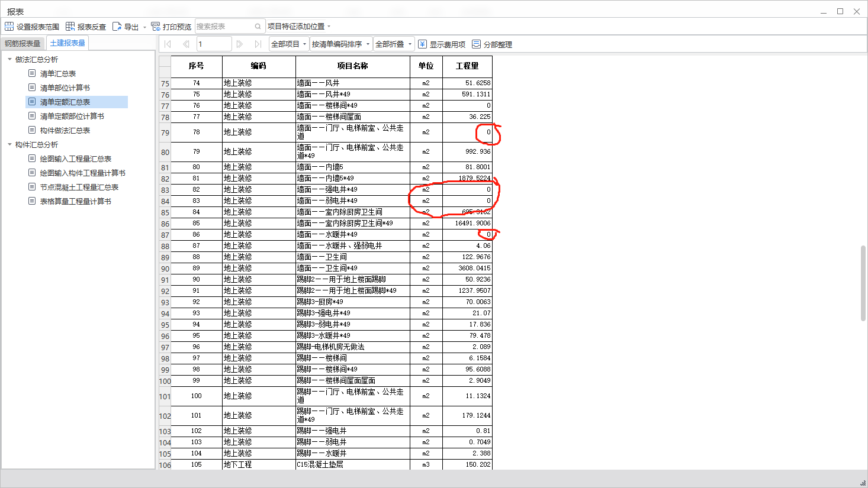
Task: Click cell 墙面——强电井*49
Action: coord(353,189)
